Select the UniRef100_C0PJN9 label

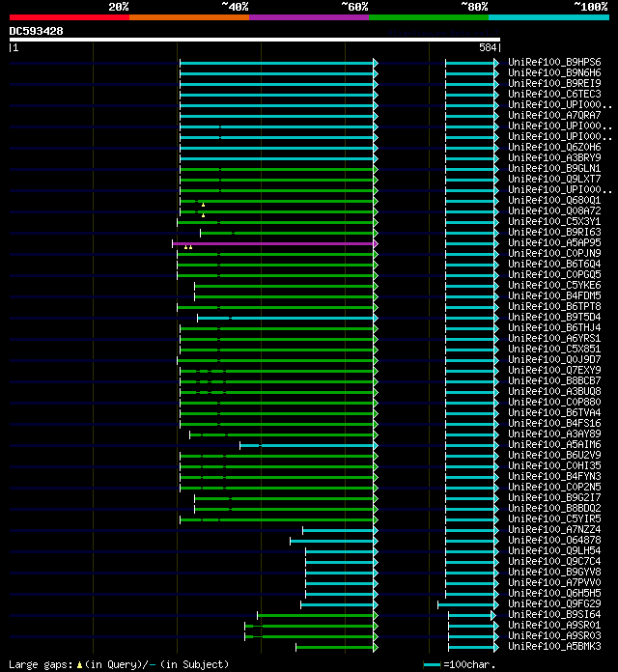pos(554,253)
